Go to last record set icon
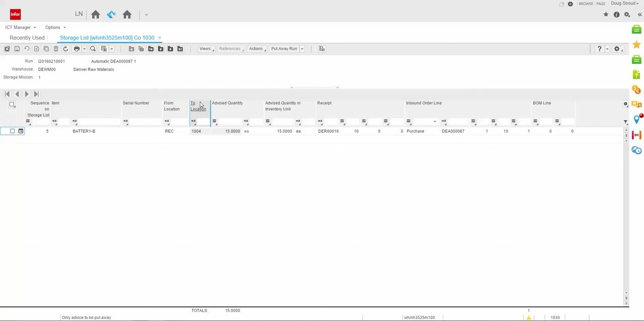Image resolution: width=644 pixels, height=321 pixels. click(x=180, y=49)
